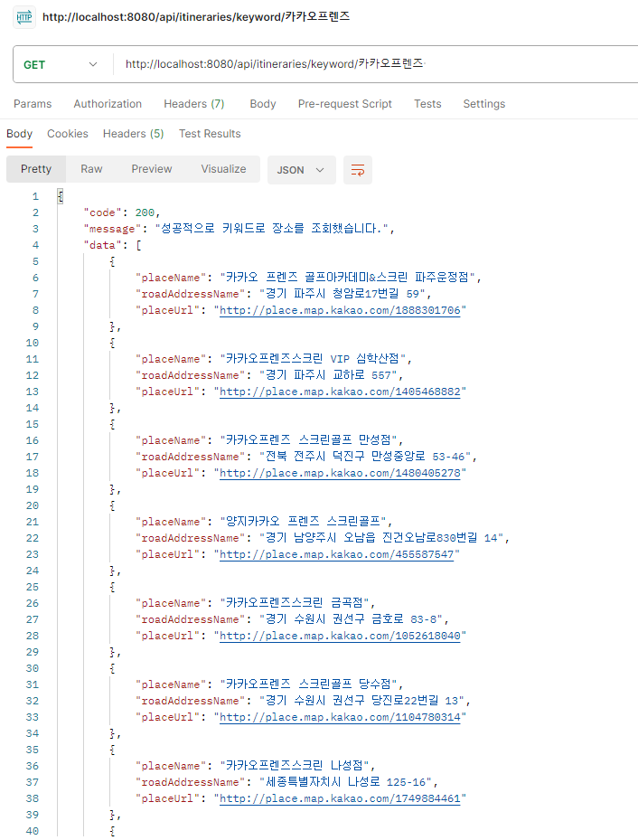This screenshot has height=840, width=638.
Task: Switch to Visualize view
Action: (x=224, y=169)
